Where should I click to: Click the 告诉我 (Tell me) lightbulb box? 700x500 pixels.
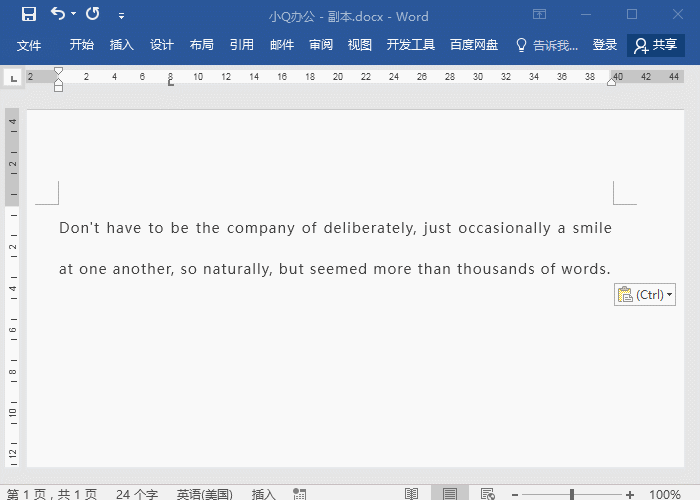[547, 45]
